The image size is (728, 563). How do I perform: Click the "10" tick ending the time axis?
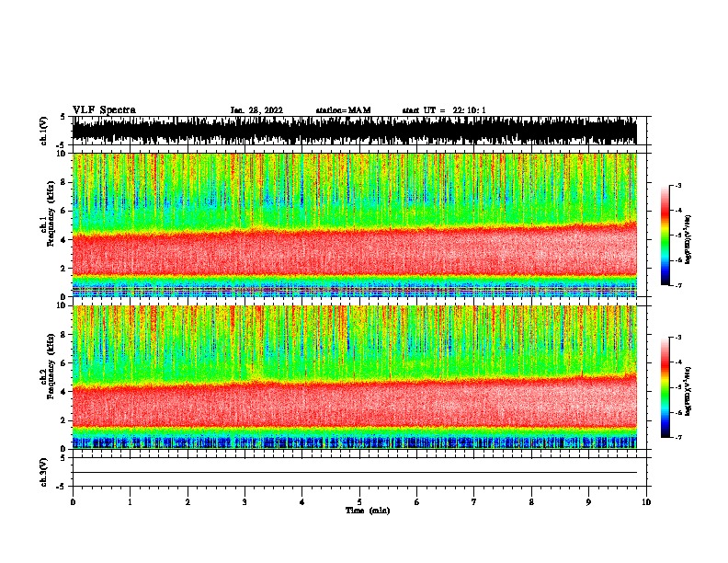click(x=646, y=502)
